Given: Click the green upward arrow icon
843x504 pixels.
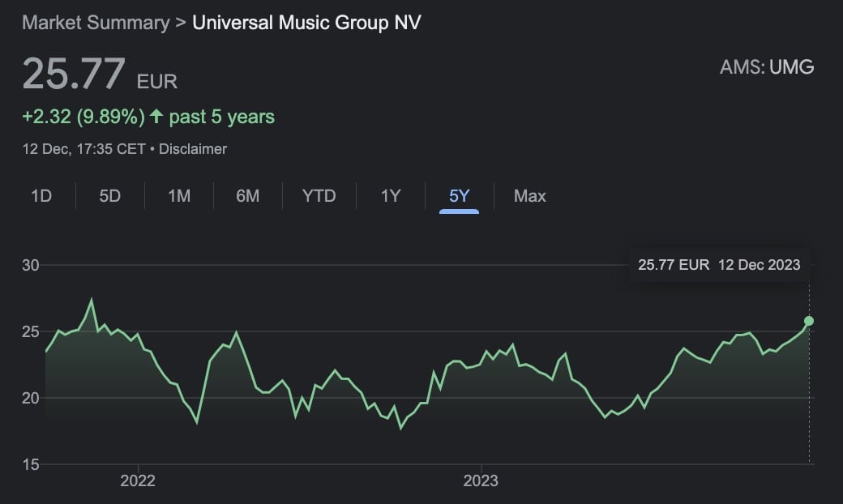Looking at the screenshot, I should pos(156,117).
